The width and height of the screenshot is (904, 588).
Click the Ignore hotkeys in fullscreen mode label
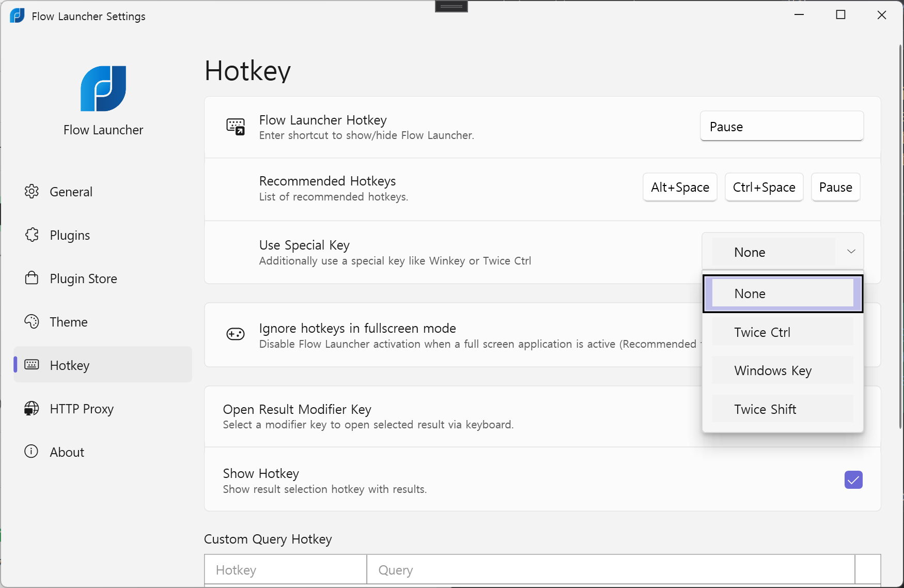(357, 328)
